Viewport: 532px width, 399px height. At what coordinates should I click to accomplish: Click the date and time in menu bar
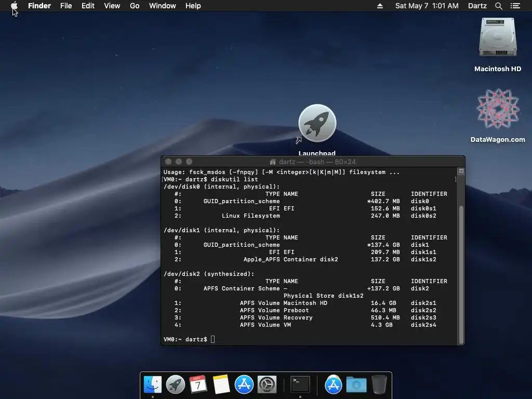tap(427, 6)
